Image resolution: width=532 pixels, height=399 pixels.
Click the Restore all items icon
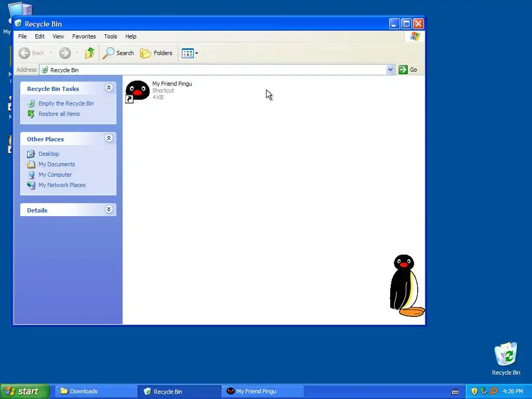(x=31, y=114)
